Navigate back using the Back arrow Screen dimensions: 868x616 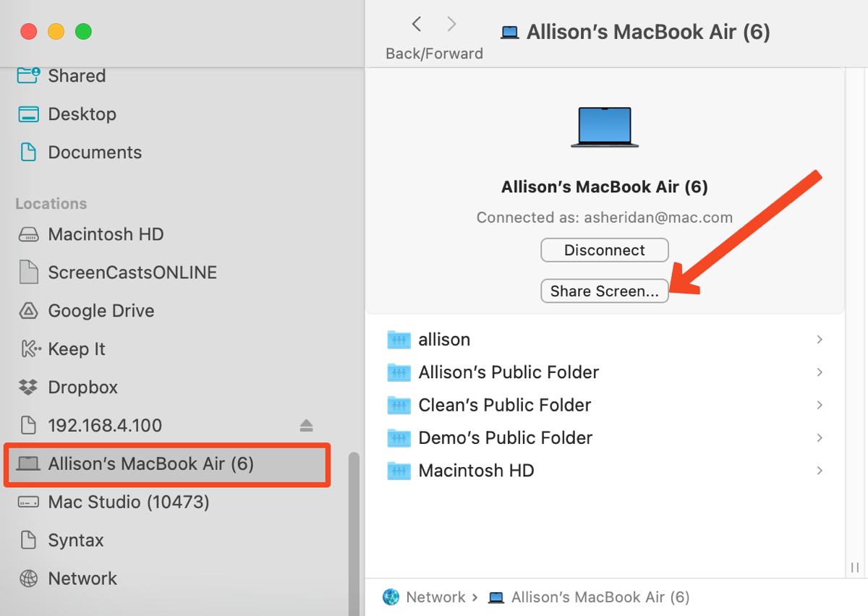[x=416, y=23]
